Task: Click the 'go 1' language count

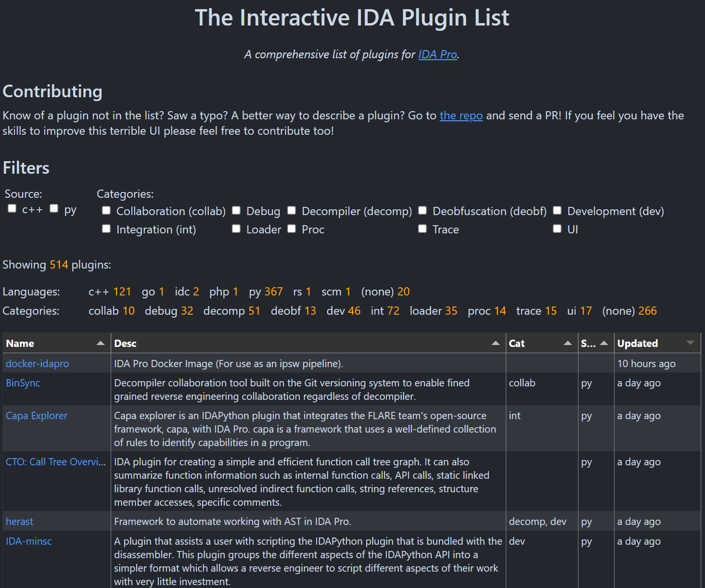Action: click(153, 292)
